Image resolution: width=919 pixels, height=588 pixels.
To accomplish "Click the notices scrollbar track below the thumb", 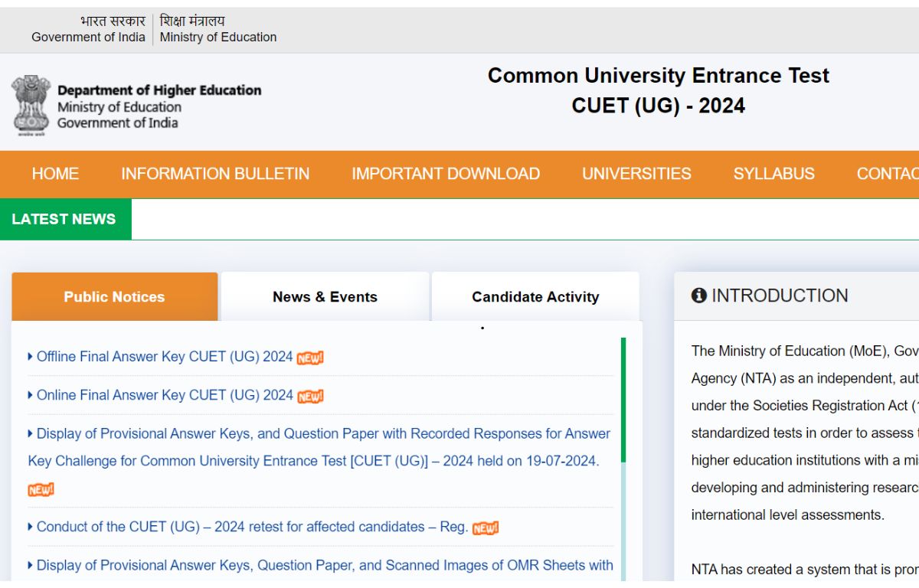I will [x=623, y=521].
